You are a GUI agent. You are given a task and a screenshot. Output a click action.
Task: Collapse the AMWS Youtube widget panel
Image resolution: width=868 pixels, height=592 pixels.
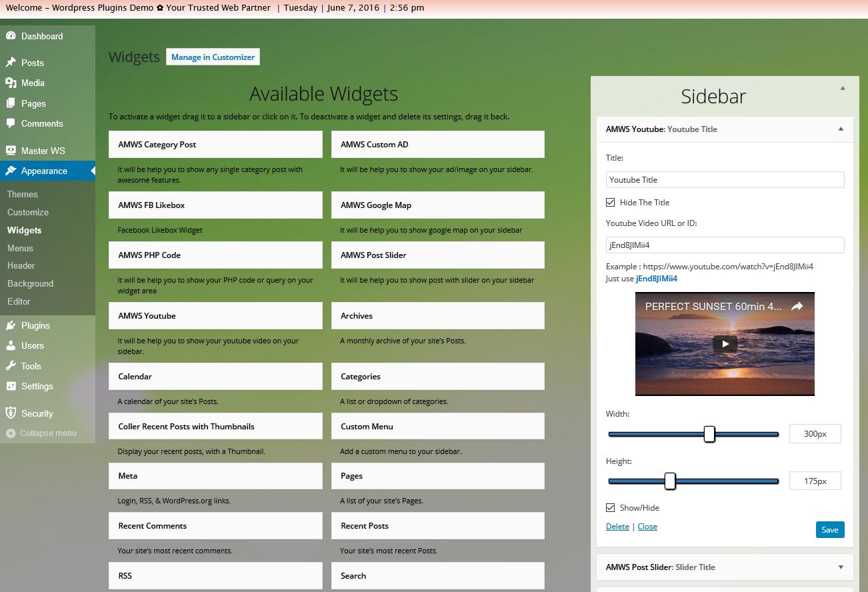[x=840, y=129]
